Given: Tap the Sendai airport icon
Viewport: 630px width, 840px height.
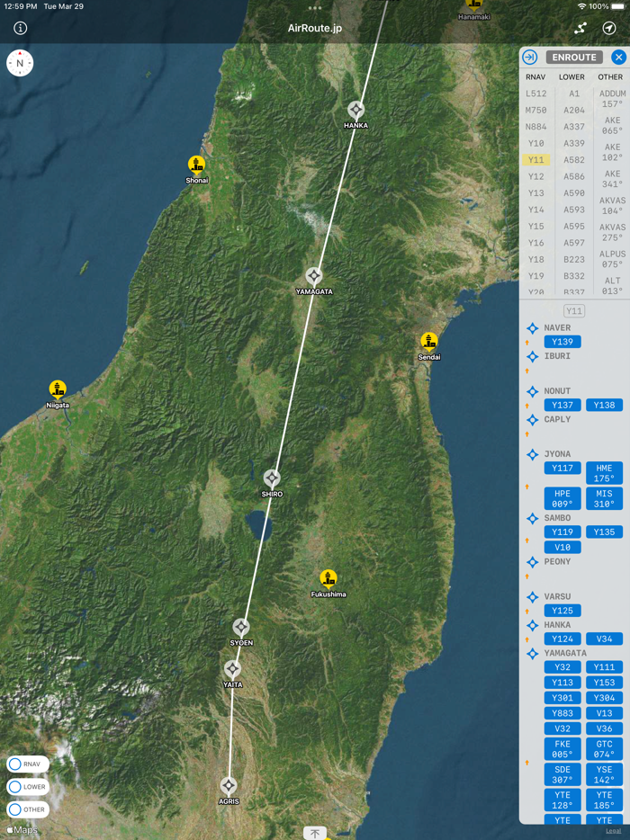Looking at the screenshot, I should pos(429,342).
